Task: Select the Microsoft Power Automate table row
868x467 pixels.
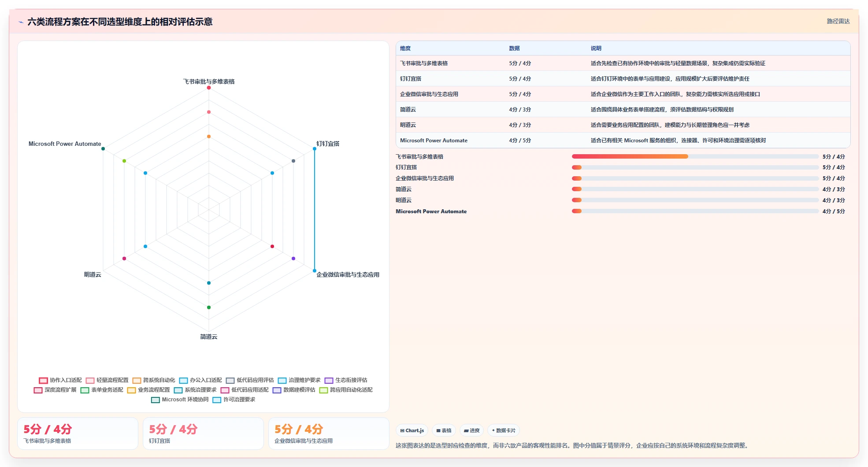Action: click(x=623, y=141)
